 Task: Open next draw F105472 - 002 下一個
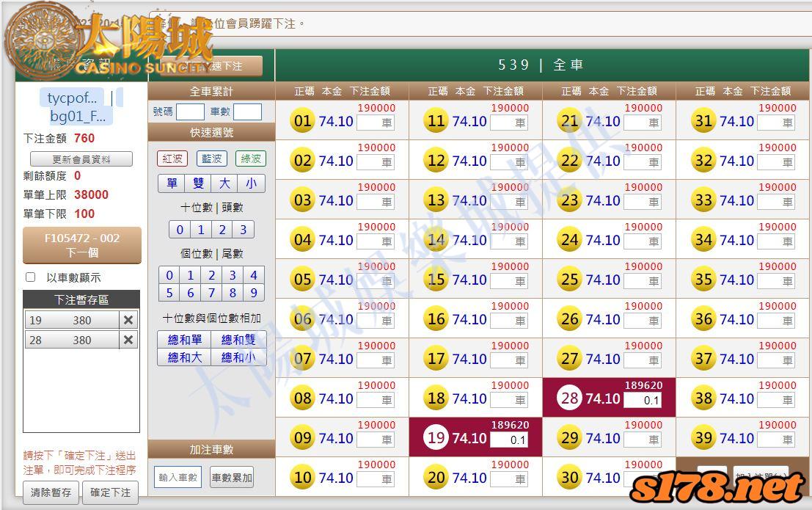[x=82, y=245]
